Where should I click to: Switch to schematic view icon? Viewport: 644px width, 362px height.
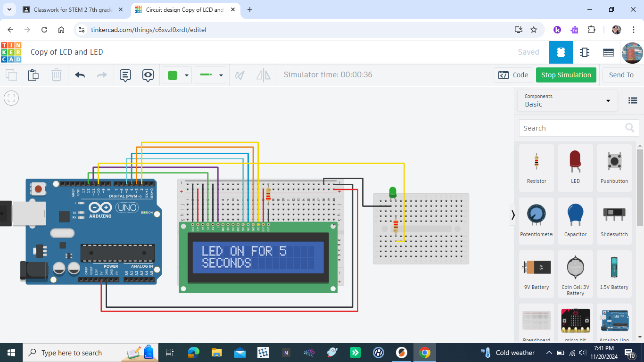585,52
